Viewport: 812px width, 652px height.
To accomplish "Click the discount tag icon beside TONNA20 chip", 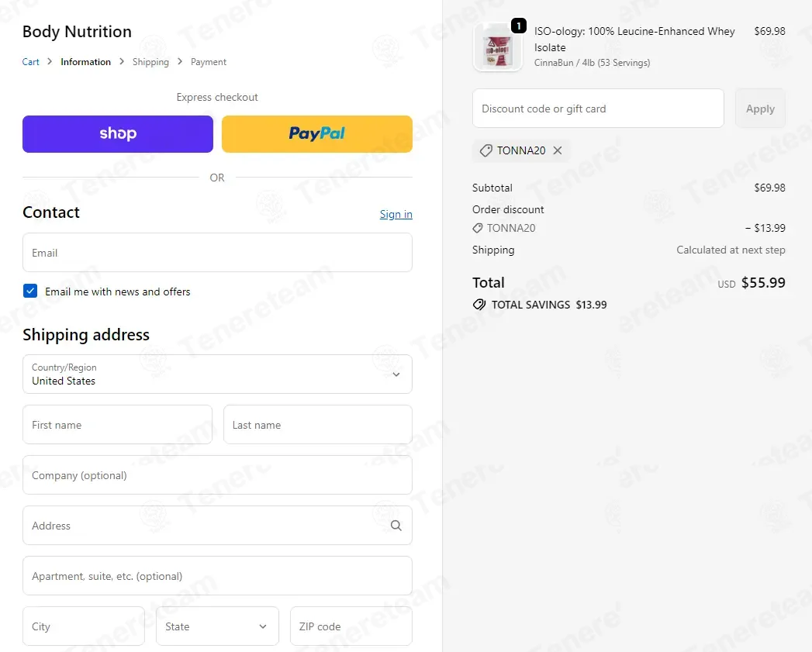I will (x=485, y=150).
